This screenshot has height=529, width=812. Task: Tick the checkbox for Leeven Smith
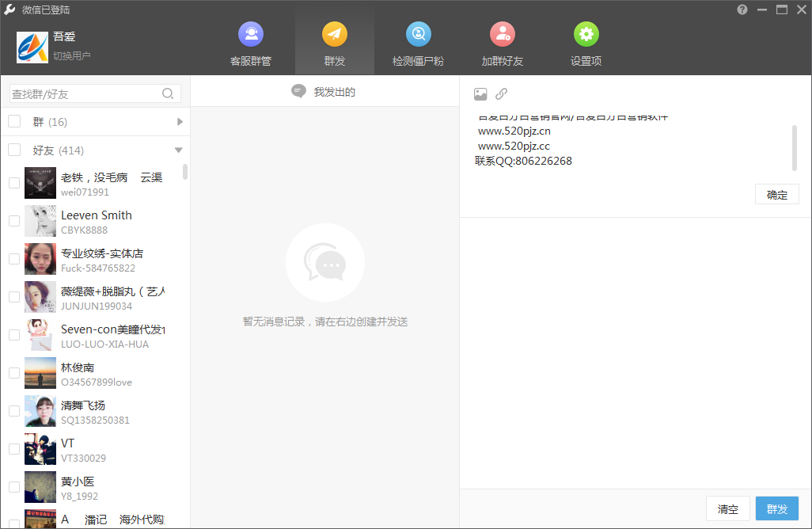pyautogui.click(x=14, y=221)
